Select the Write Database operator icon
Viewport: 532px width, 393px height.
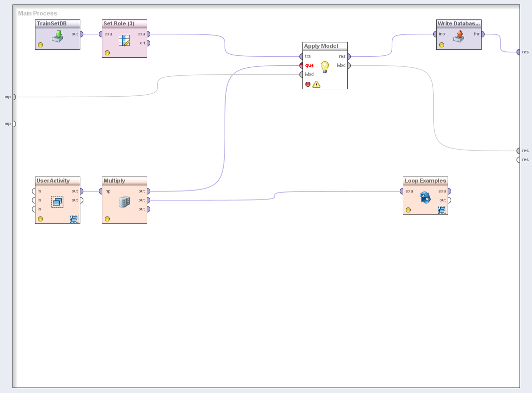(x=459, y=36)
